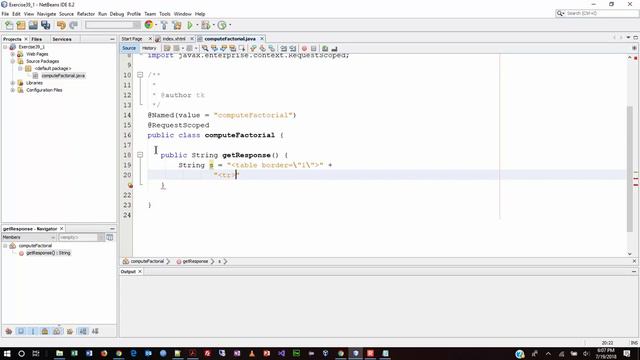Collapse the Exercise39_1 project node
The width and height of the screenshot is (640, 360).
tap(5, 47)
